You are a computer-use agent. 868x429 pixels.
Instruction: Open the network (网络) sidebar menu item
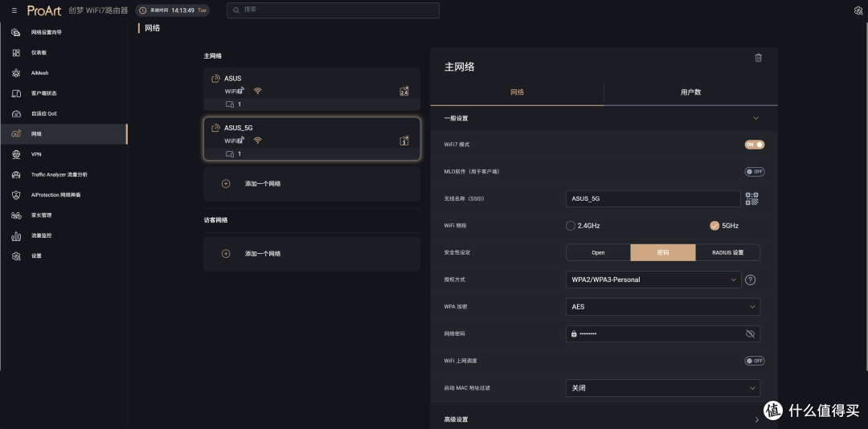(x=63, y=134)
